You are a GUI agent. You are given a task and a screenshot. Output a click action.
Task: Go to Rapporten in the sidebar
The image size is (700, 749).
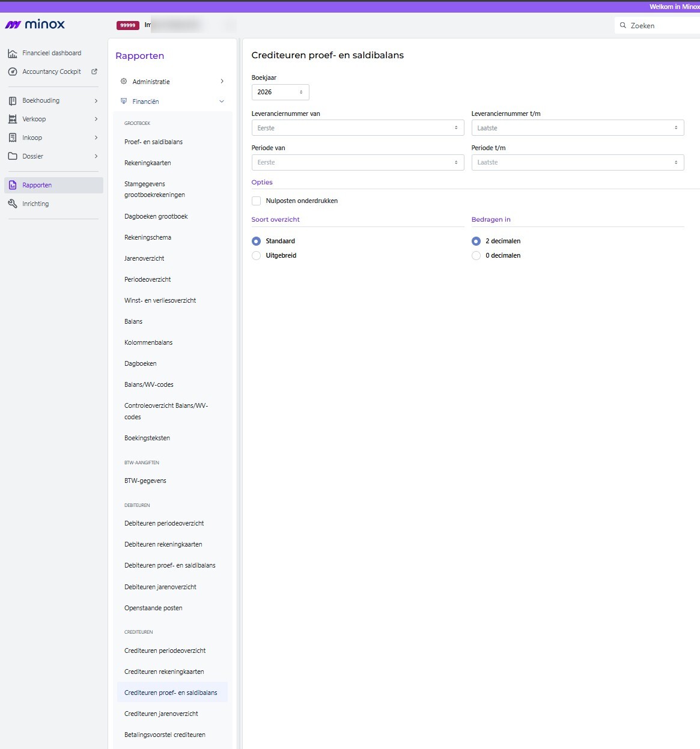(53, 185)
